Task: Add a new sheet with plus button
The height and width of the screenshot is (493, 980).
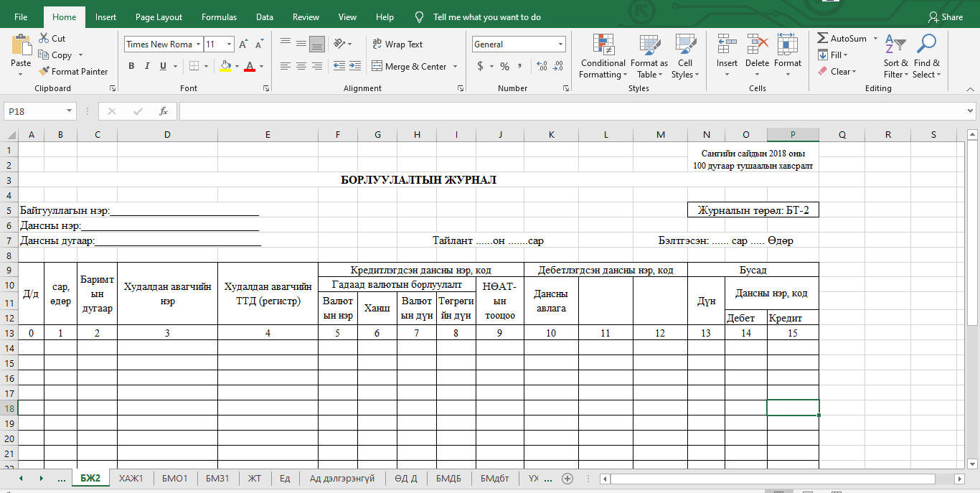Action: click(x=567, y=479)
